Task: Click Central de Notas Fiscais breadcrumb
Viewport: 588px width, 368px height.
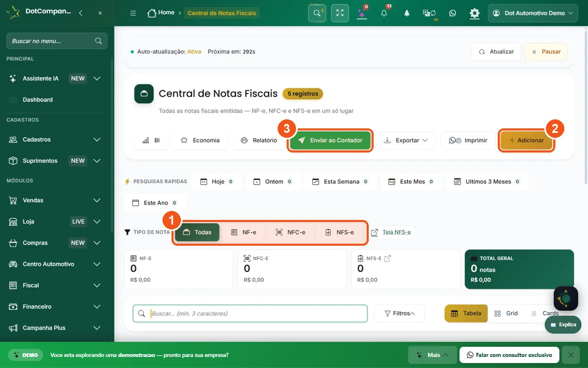Action: [x=222, y=13]
